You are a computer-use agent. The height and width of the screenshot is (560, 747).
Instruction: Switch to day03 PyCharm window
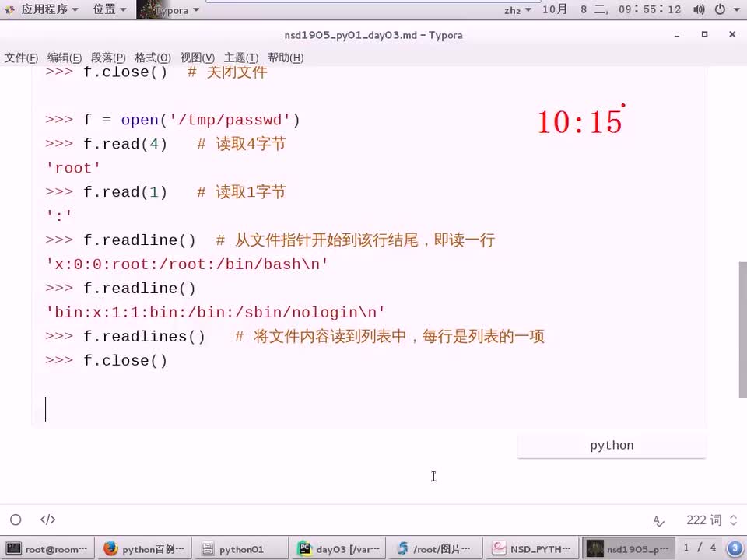(338, 549)
